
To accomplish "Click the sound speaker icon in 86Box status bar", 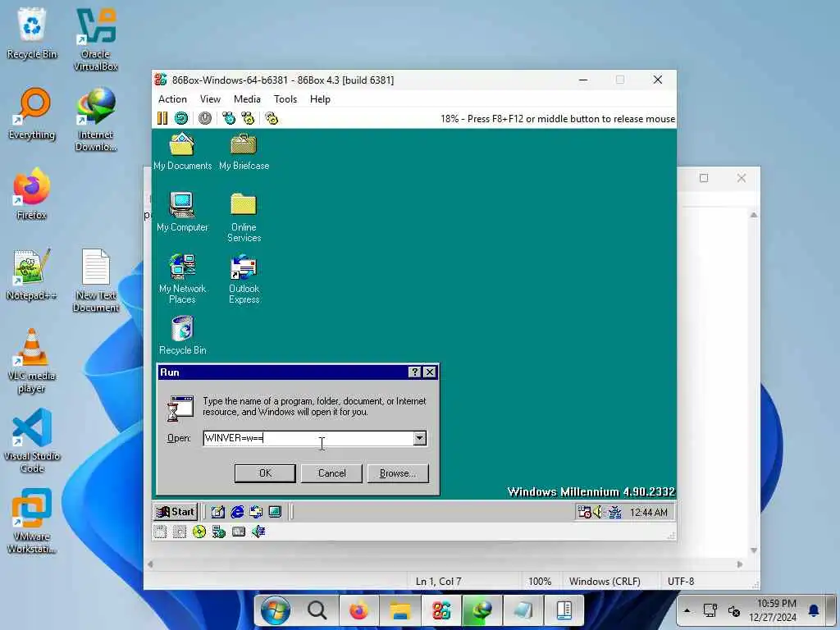I will click(258, 532).
